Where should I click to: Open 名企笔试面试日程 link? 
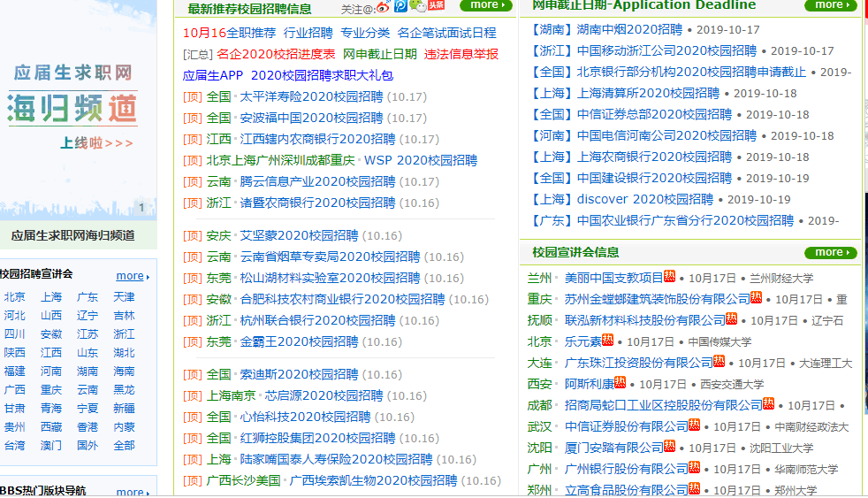(446, 34)
